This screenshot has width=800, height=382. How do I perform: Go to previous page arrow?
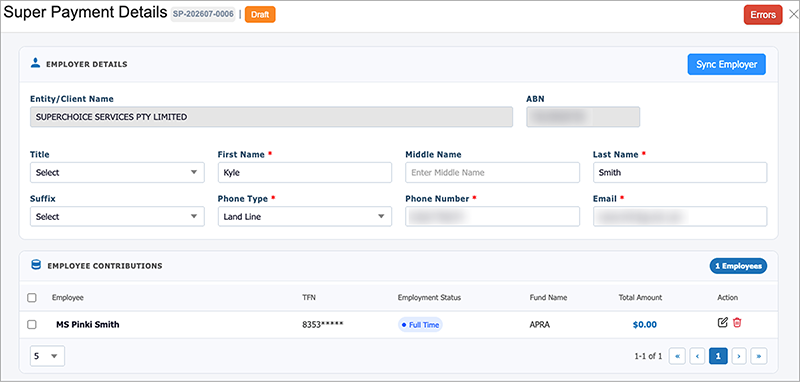click(697, 356)
